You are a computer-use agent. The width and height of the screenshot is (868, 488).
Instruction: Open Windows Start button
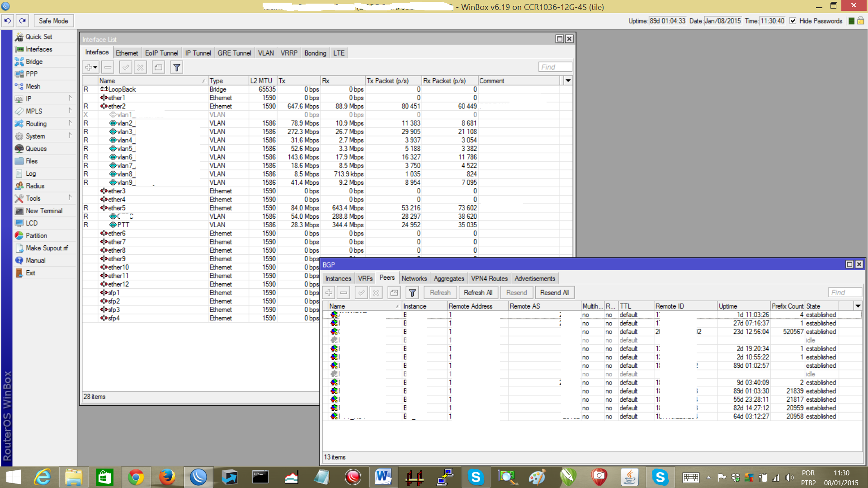click(x=14, y=477)
